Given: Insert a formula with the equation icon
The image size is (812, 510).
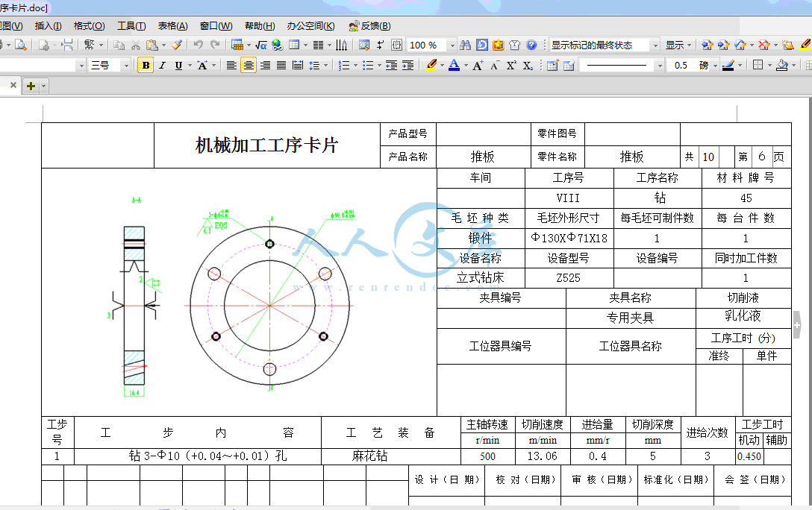Looking at the screenshot, I should coord(261,45).
